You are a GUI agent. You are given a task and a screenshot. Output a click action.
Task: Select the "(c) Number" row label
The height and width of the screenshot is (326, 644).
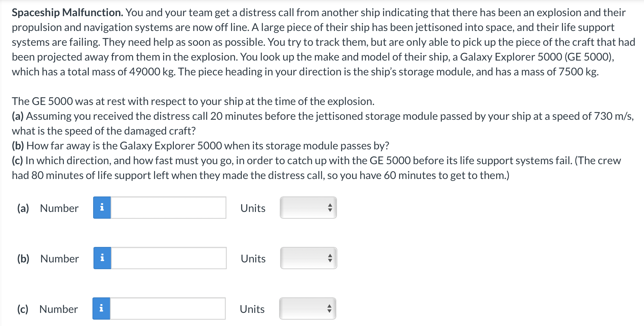tap(47, 309)
